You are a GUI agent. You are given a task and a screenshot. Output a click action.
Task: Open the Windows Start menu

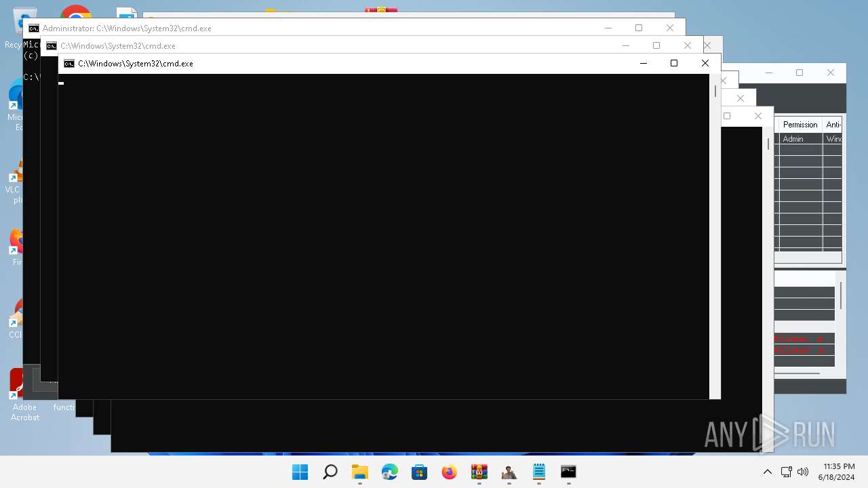[300, 472]
